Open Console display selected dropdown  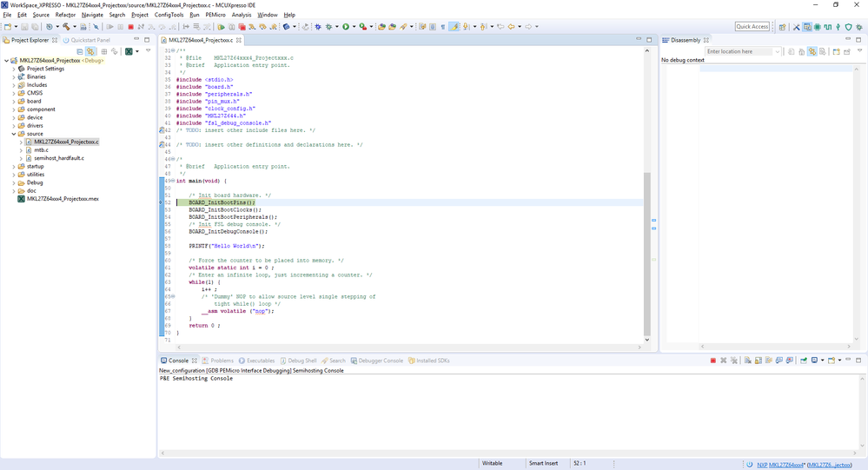point(823,361)
